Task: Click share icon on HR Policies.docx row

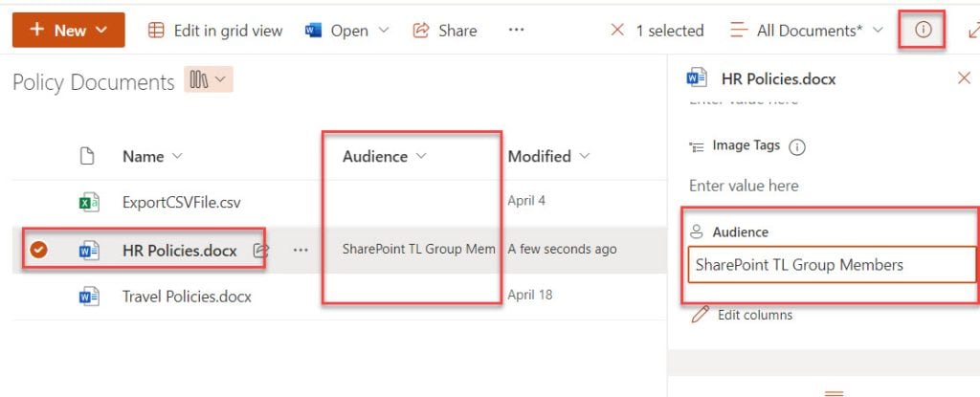Action: point(260,251)
